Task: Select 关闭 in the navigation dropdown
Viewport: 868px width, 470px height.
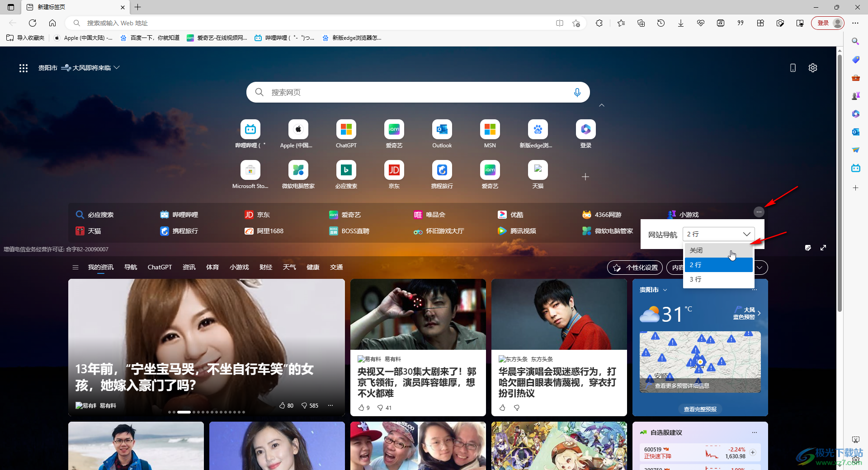Action: tap(719, 250)
